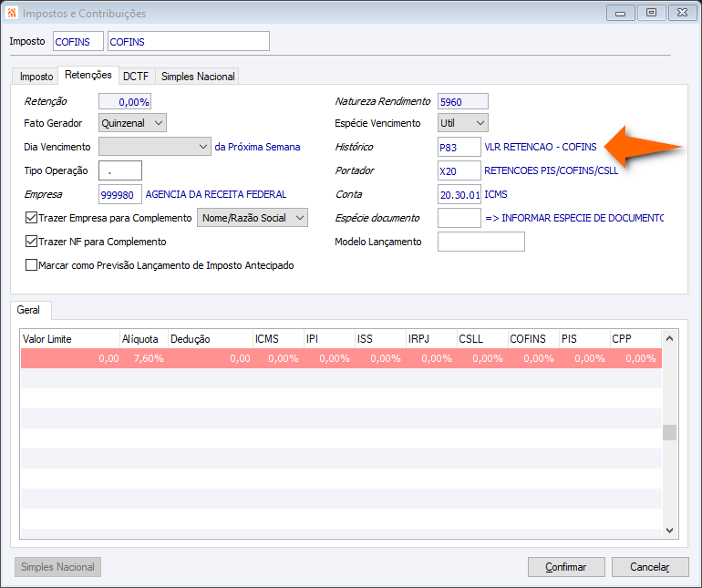
Task: Enable Marcar como Previsão Lançamento checkbox
Action: [x=31, y=265]
